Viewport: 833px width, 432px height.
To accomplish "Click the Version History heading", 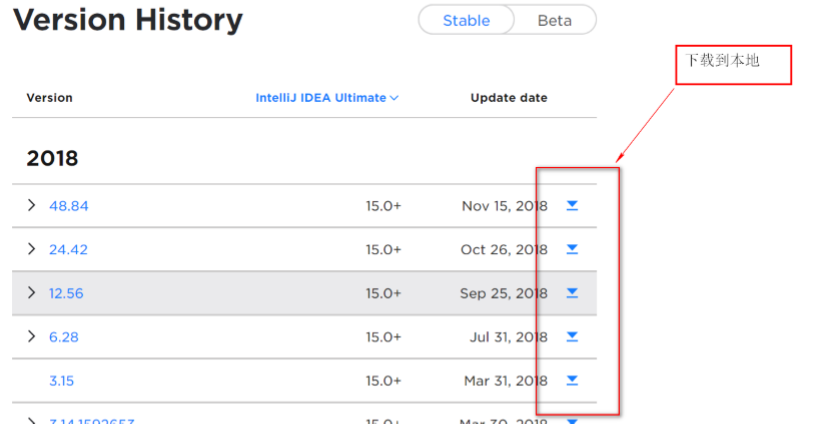I will coord(128,20).
